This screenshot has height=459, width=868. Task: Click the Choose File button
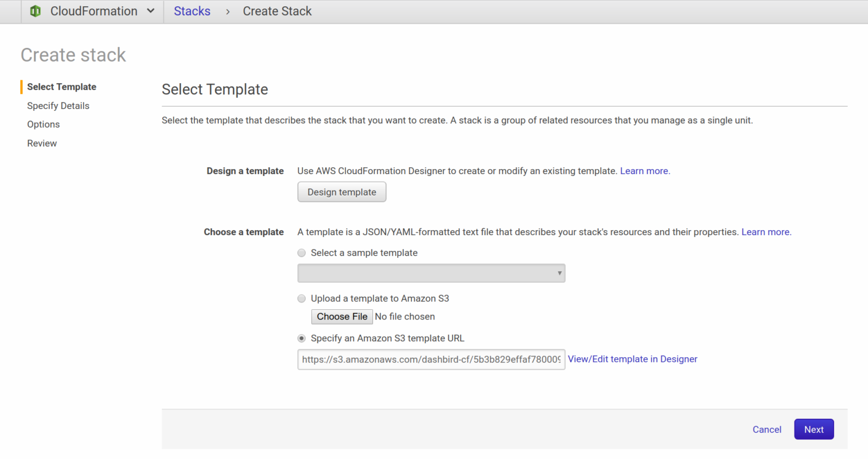(x=341, y=317)
